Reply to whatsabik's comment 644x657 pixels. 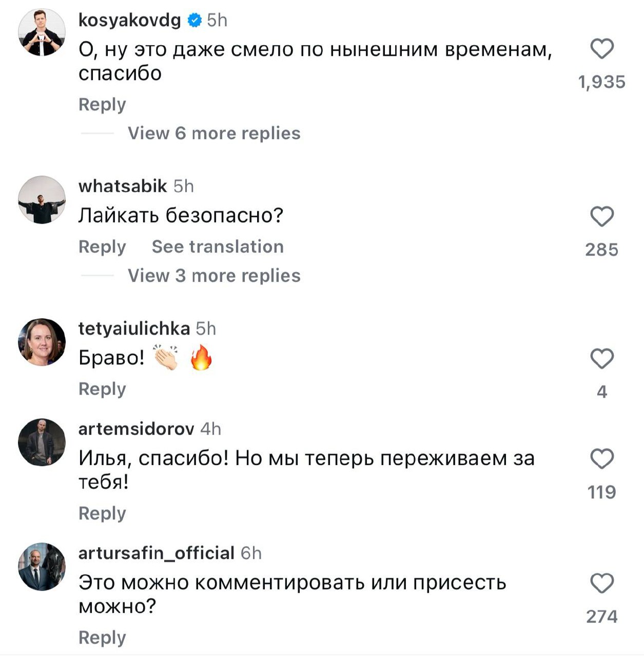tap(102, 247)
